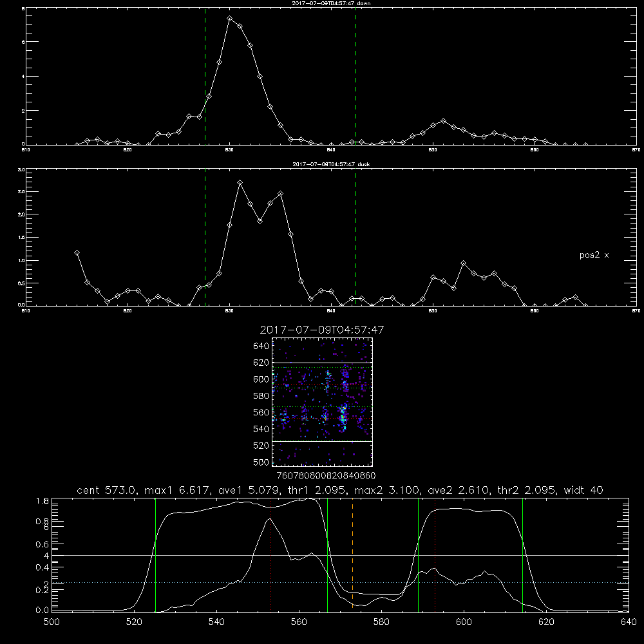Click the rightmost solid green line near 614
Viewport: 644px width, 644px height.
pyautogui.click(x=522, y=555)
